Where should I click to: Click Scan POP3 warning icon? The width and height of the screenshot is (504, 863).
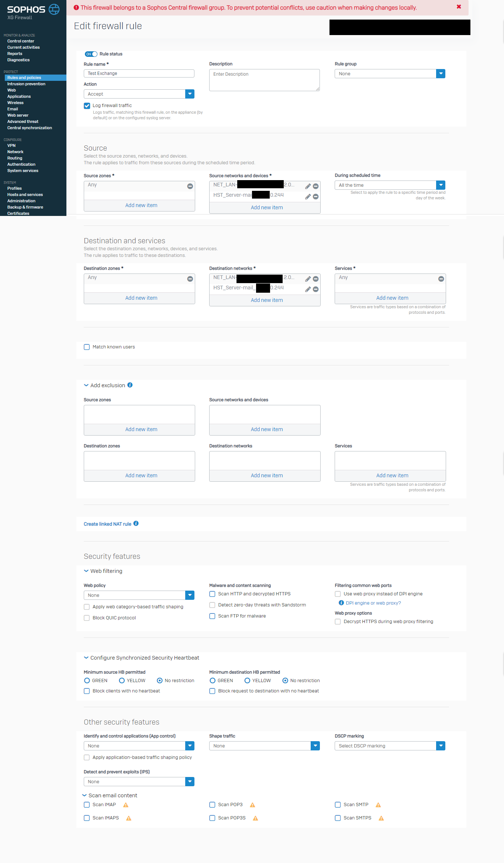pyautogui.click(x=252, y=805)
